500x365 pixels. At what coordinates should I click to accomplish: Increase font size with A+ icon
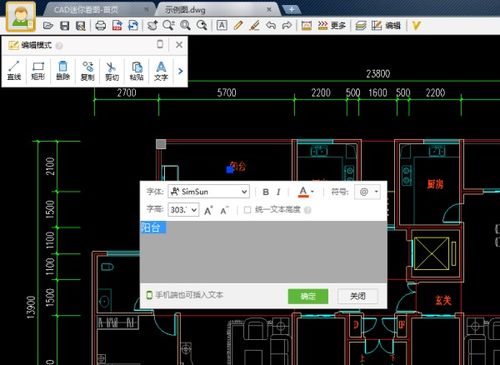[208, 210]
